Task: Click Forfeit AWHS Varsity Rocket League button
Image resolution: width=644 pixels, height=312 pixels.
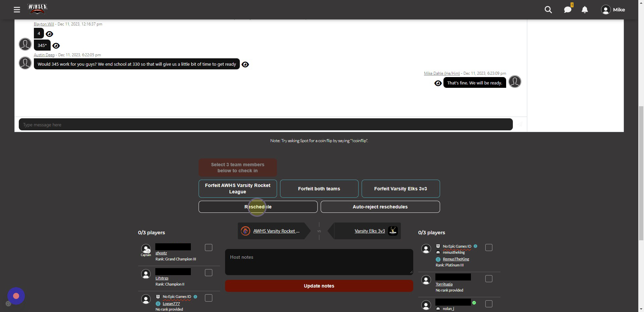Action: (x=237, y=189)
